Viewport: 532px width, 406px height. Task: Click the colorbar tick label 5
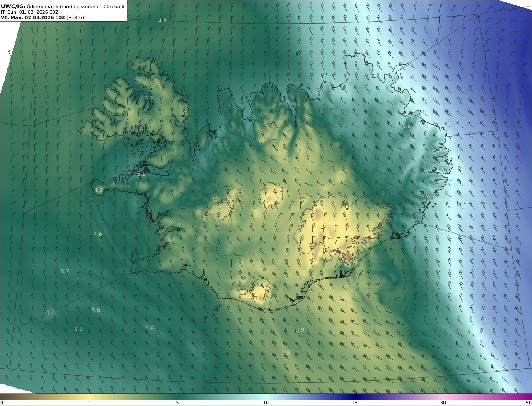(177, 403)
